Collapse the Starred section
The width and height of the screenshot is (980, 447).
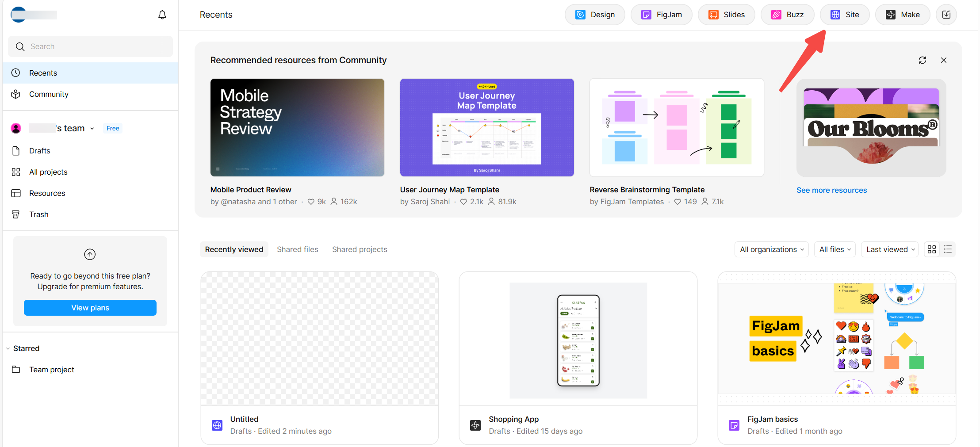pos(8,348)
